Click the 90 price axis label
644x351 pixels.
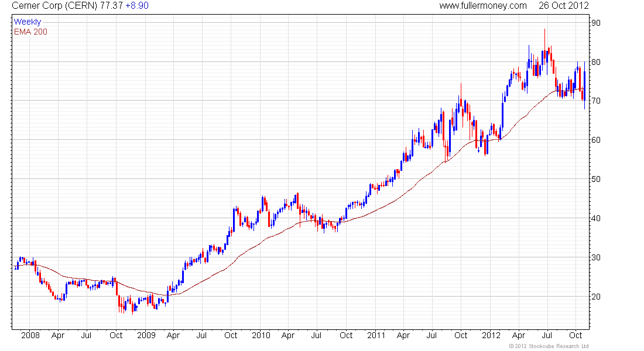pos(595,23)
